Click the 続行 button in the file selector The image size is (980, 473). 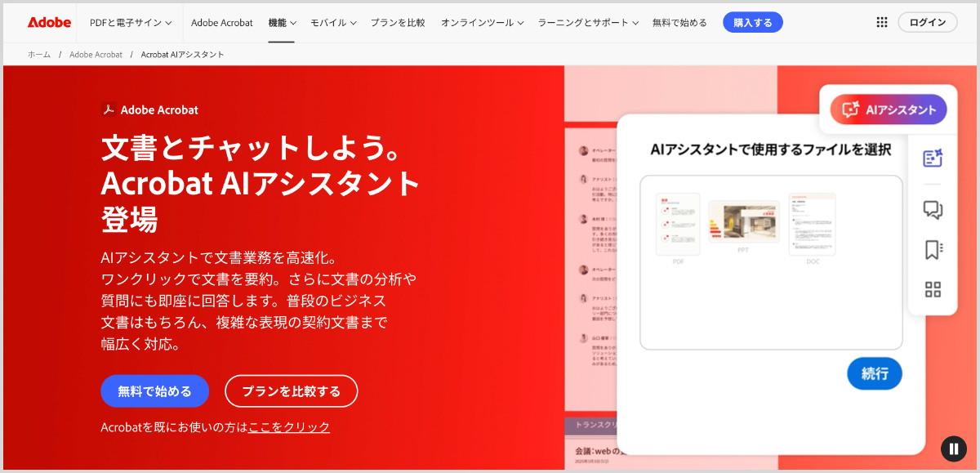coord(874,373)
